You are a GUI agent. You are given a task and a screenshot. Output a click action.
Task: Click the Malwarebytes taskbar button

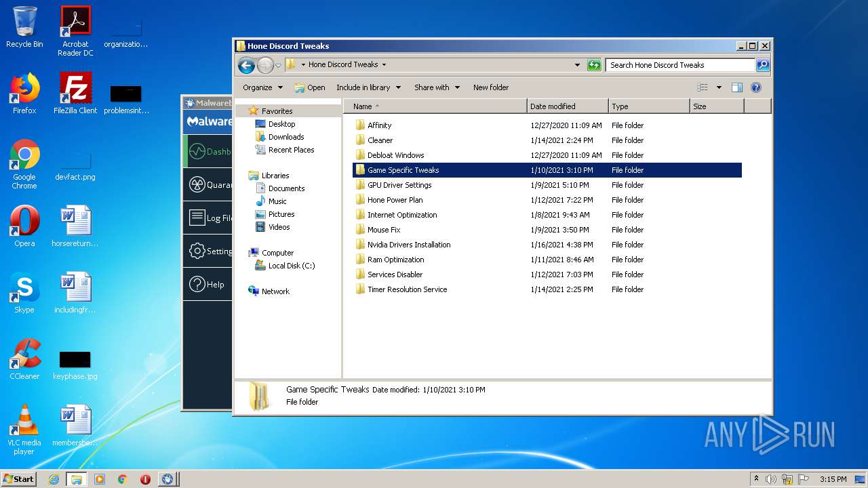click(x=167, y=479)
